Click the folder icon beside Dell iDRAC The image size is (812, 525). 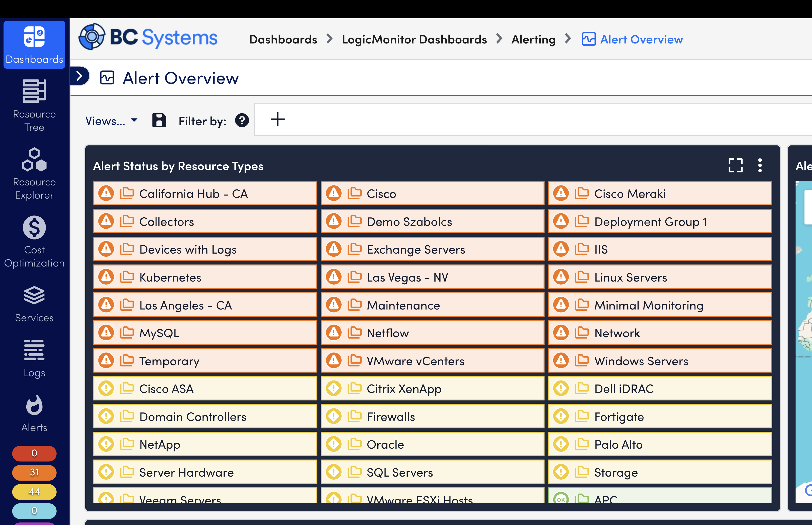click(582, 388)
